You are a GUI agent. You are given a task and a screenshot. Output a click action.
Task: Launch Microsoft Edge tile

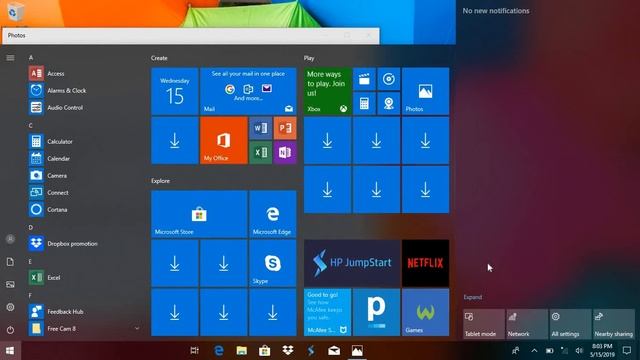point(273,214)
